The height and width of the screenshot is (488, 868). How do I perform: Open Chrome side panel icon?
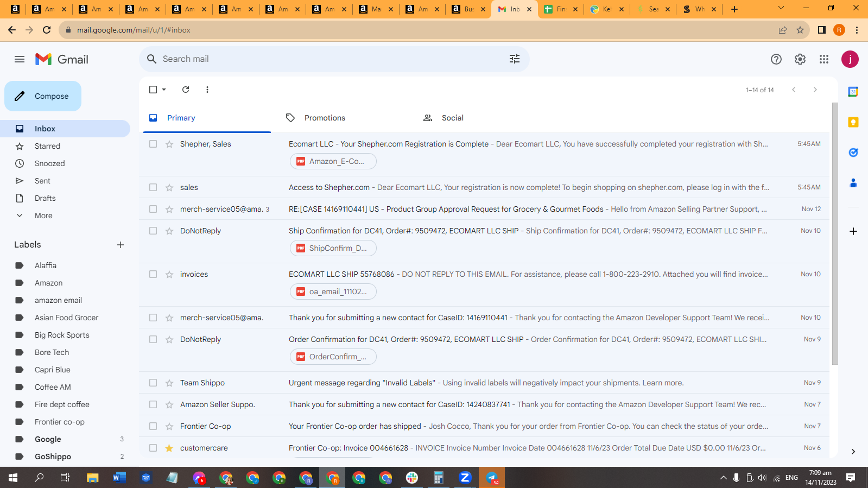pos(822,30)
